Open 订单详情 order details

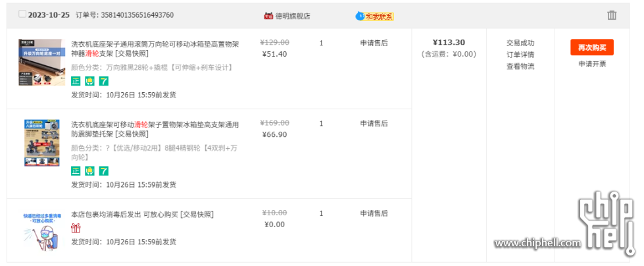(520, 55)
